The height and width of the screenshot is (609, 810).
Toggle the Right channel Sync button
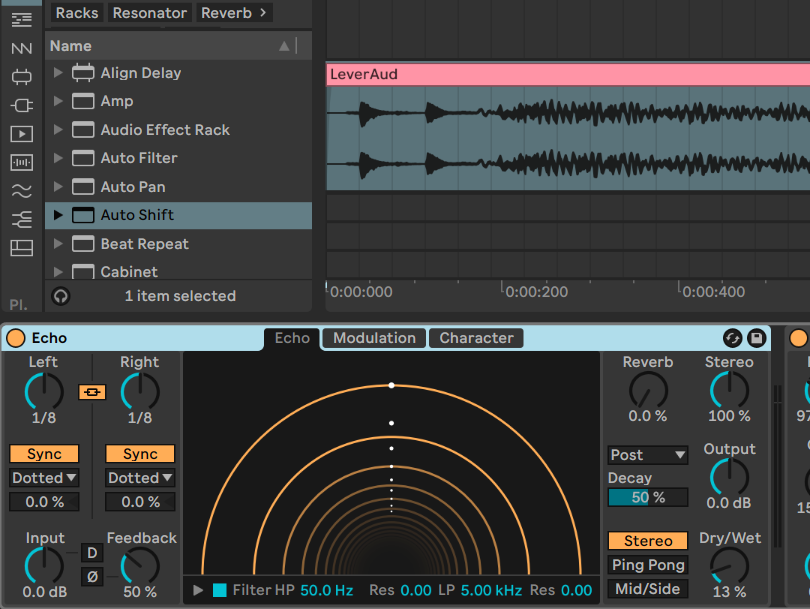[140, 454]
